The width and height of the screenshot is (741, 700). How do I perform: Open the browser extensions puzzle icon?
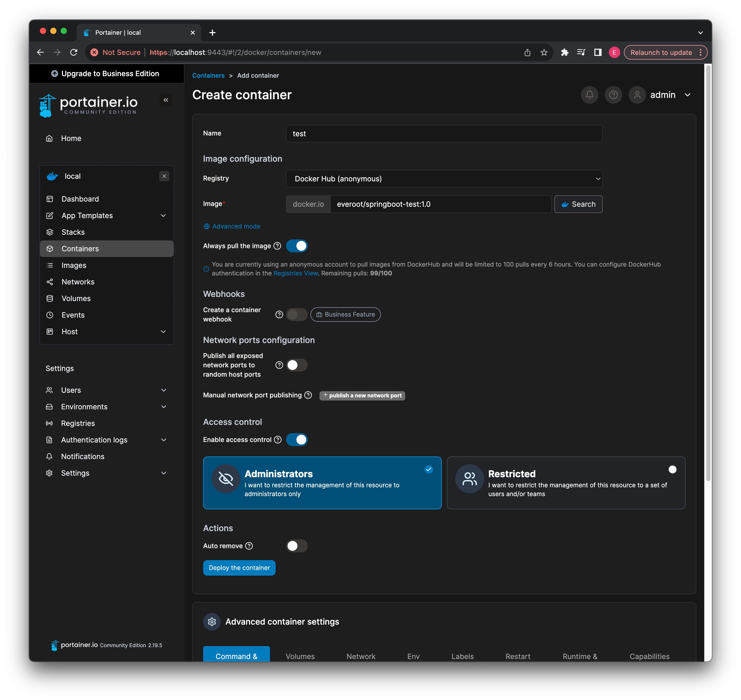point(565,53)
